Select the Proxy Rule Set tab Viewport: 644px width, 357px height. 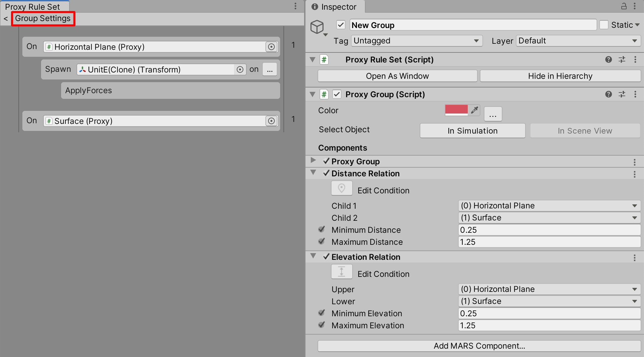pyautogui.click(x=33, y=7)
